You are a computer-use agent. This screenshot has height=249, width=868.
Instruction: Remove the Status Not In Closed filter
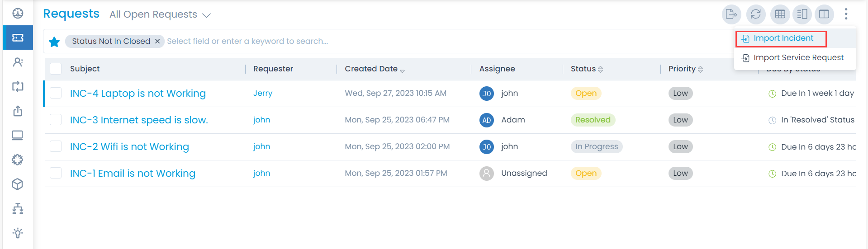pyautogui.click(x=157, y=42)
